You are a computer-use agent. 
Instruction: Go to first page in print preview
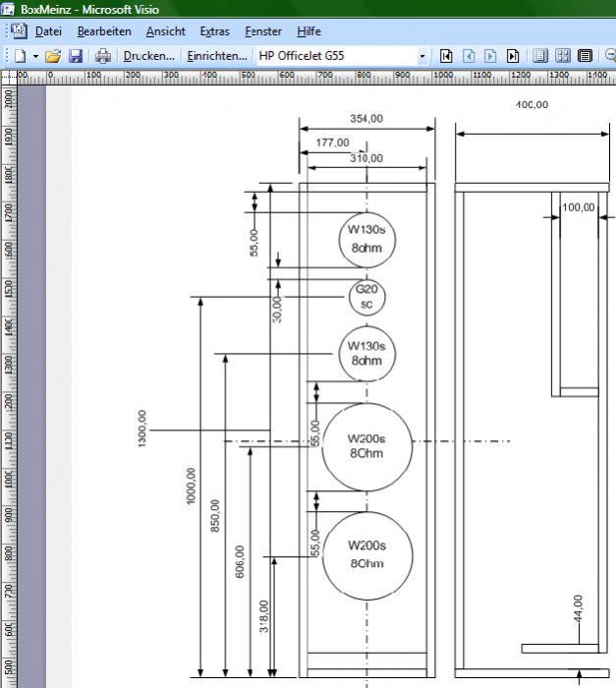446,56
